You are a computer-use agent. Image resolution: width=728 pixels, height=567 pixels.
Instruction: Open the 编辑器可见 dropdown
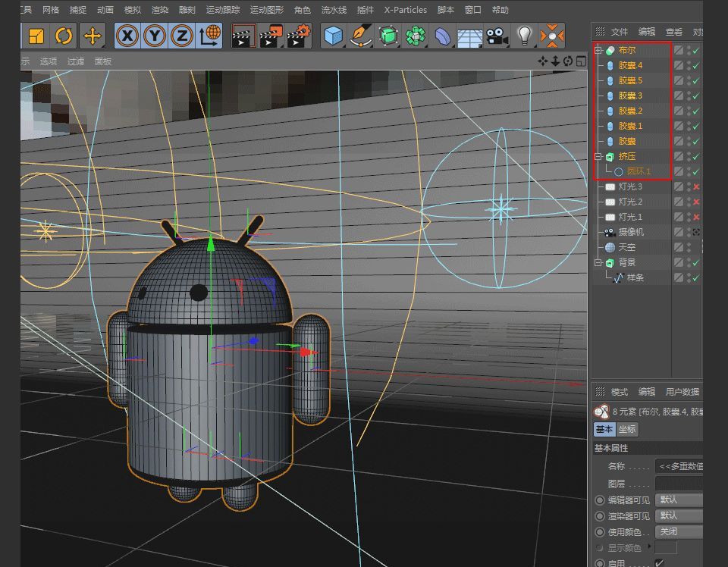click(x=679, y=500)
